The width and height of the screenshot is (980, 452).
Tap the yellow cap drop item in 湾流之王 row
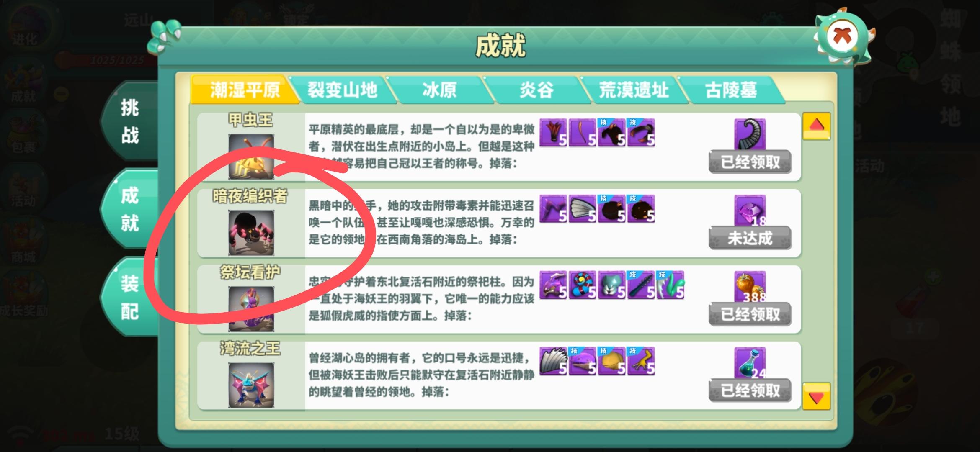pos(612,361)
